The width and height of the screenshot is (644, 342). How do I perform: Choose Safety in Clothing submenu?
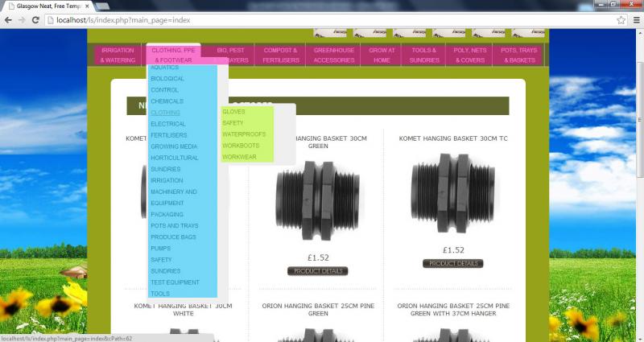pos(233,123)
